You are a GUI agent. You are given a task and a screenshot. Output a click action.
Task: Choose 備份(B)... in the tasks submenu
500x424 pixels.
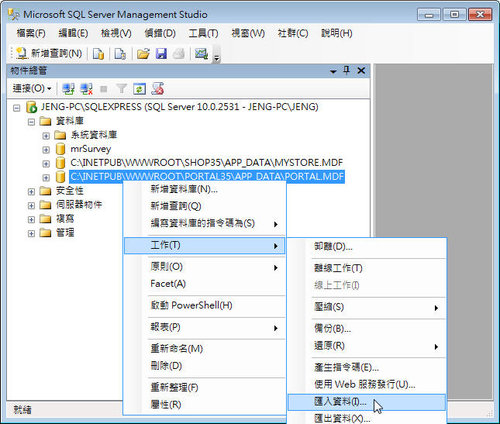click(x=367, y=329)
